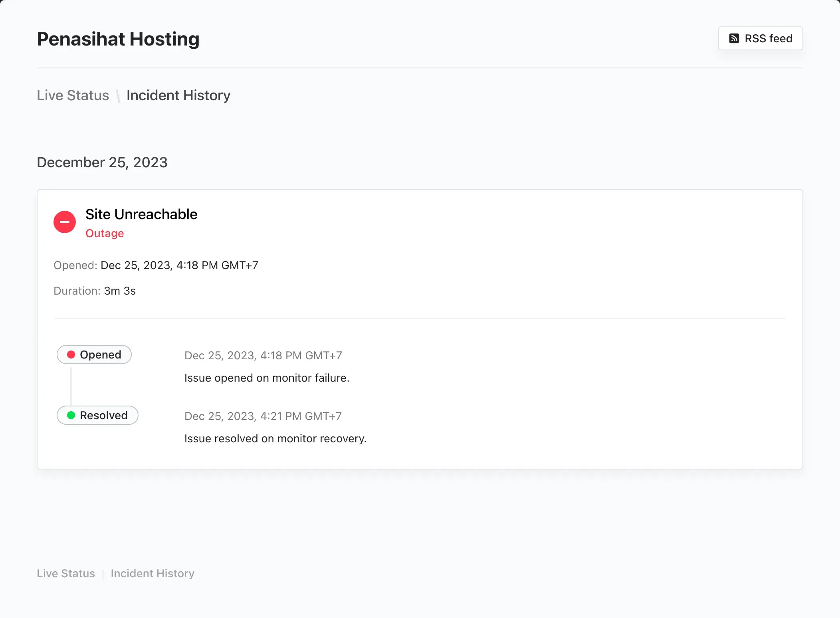Click the incident opened date line
840x618 pixels.
coord(156,265)
